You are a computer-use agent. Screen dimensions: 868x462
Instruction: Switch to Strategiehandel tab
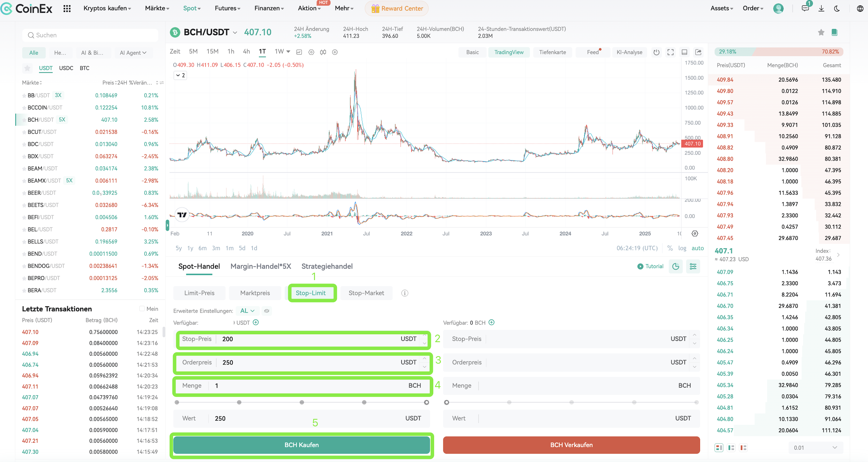point(327,266)
